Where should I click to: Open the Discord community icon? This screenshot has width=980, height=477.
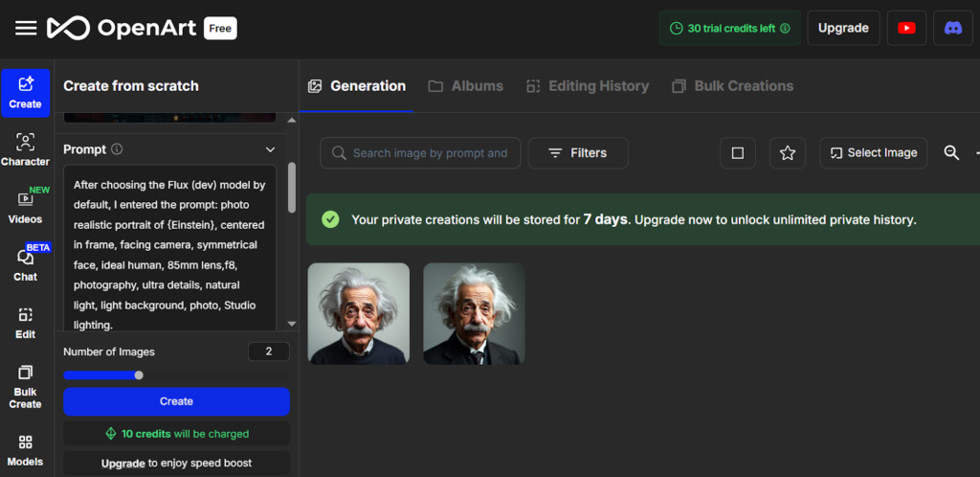pos(952,28)
